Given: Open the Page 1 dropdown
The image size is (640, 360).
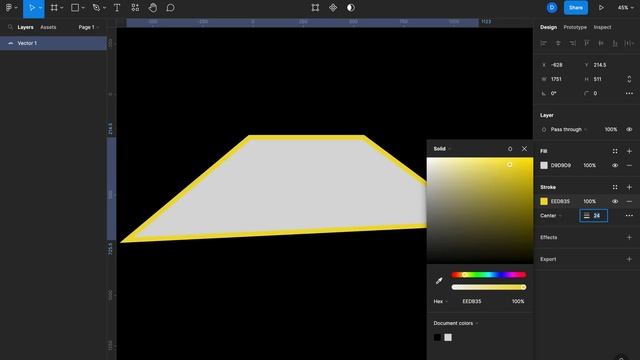Looking at the screenshot, I should click(89, 27).
